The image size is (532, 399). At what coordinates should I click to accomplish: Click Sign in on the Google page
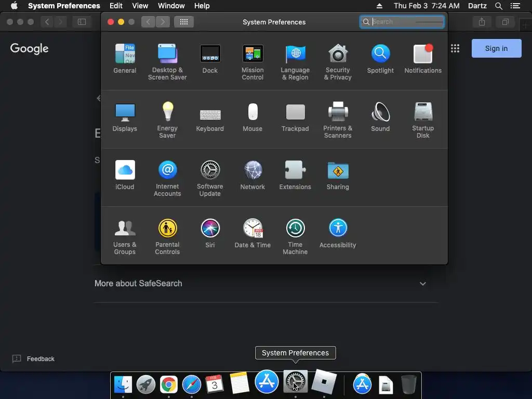496,48
